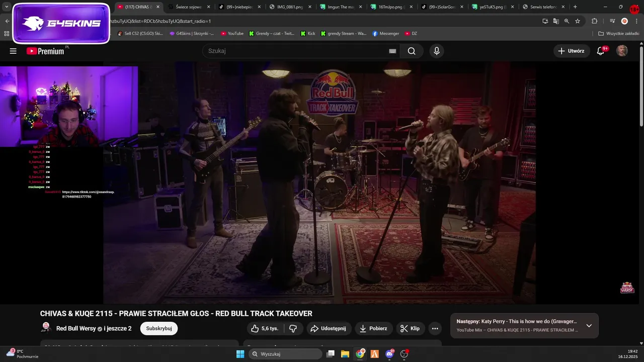
Task: Create a clip with Klip button
Action: click(x=410, y=328)
